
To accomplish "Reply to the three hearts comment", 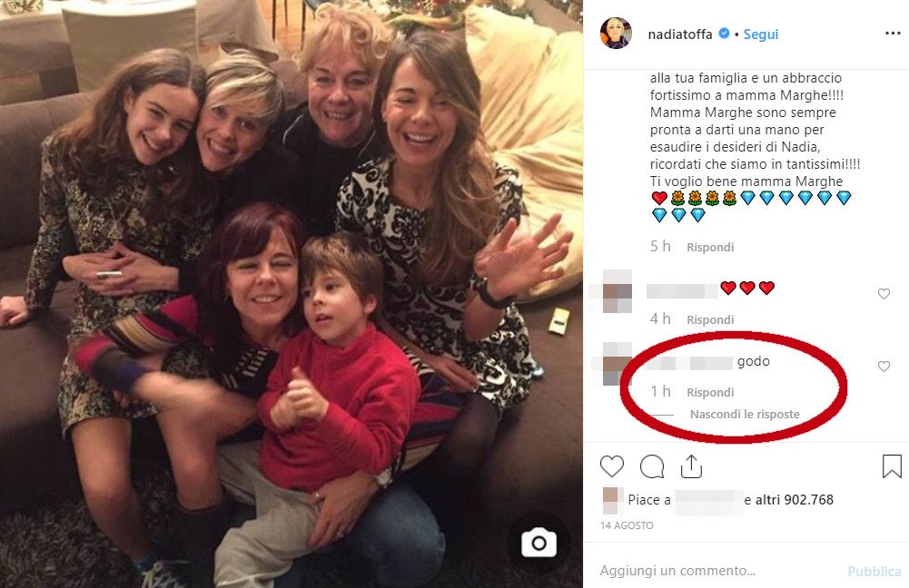I will [x=710, y=319].
